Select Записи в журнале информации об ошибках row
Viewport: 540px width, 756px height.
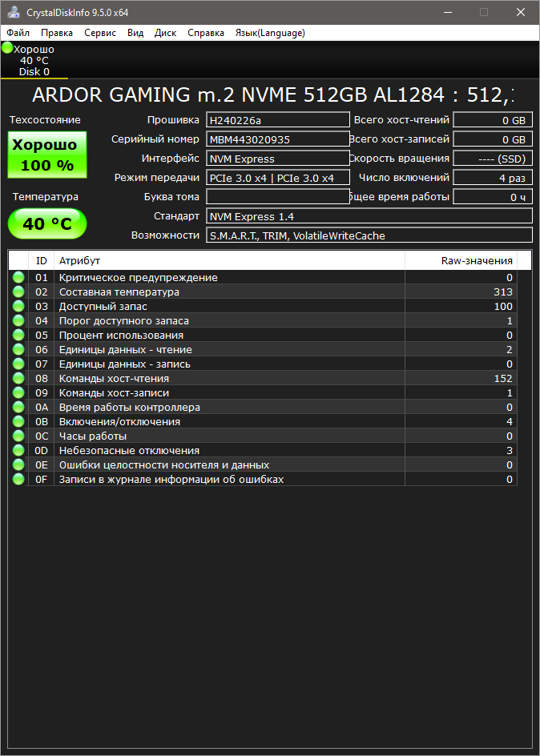(x=263, y=479)
